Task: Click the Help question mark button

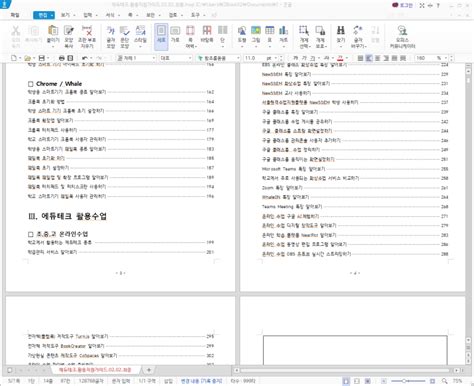Action: (438, 5)
